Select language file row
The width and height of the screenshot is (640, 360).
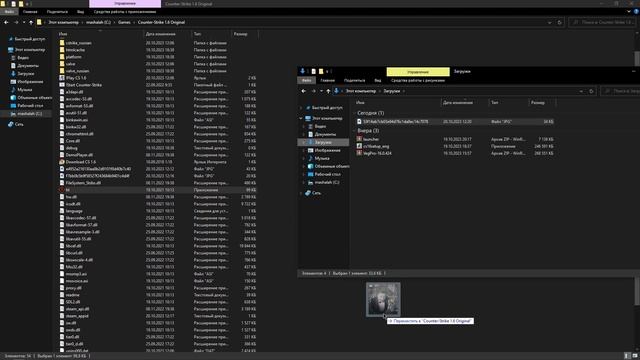(x=158, y=211)
